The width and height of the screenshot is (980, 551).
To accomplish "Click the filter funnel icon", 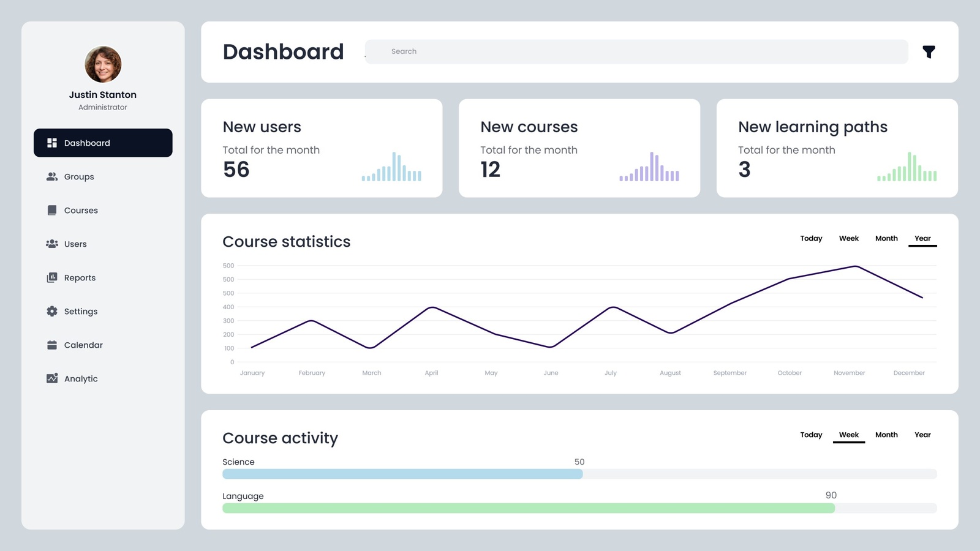I will click(929, 52).
